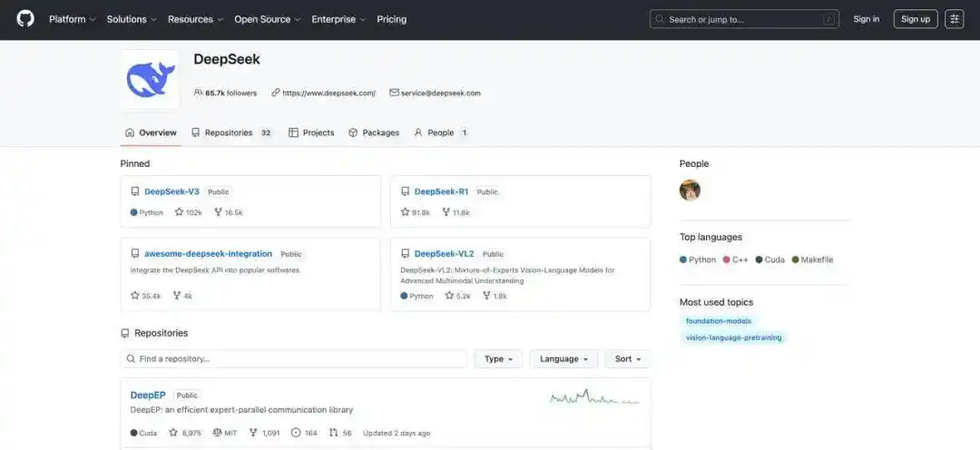Screen dimensions: 980x450
Task: Click the DeepSeek-V3 star count icon
Action: click(x=179, y=212)
